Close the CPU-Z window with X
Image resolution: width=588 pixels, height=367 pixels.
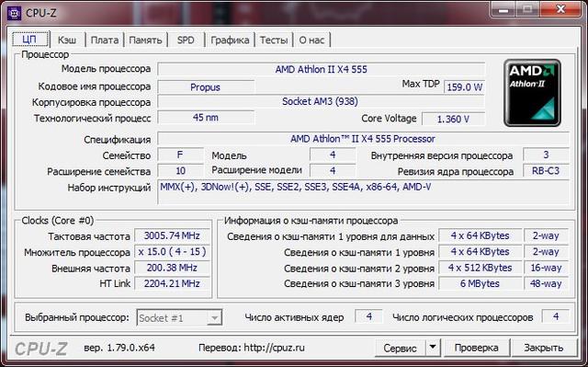pyautogui.click(x=560, y=9)
